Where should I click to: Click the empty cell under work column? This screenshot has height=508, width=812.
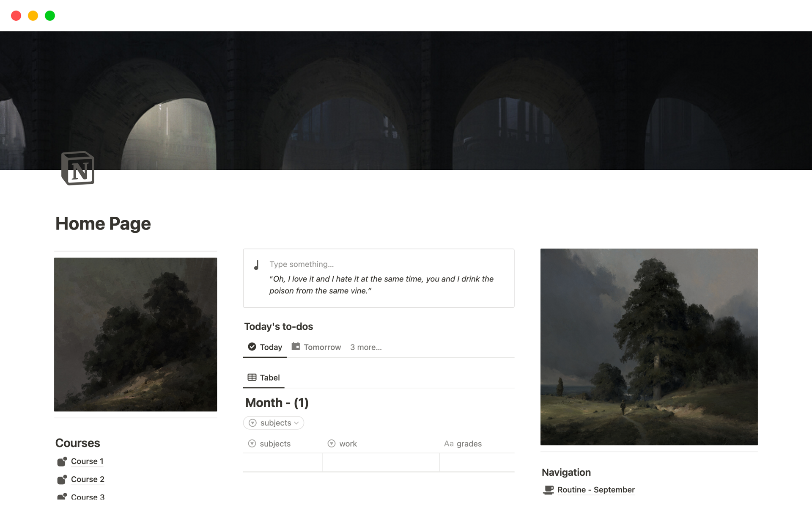[x=381, y=462]
